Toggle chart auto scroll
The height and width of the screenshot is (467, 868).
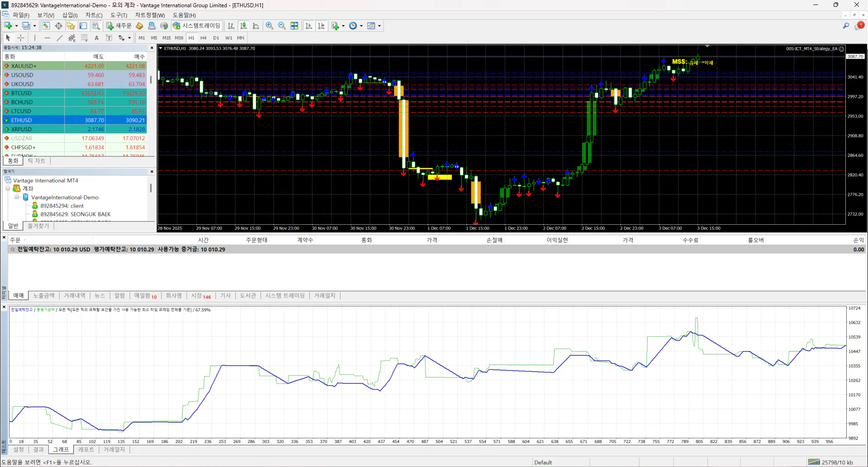pos(309,26)
